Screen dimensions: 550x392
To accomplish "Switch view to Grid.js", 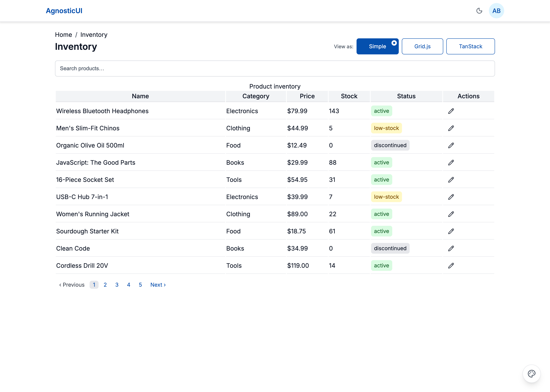I will coord(422,46).
